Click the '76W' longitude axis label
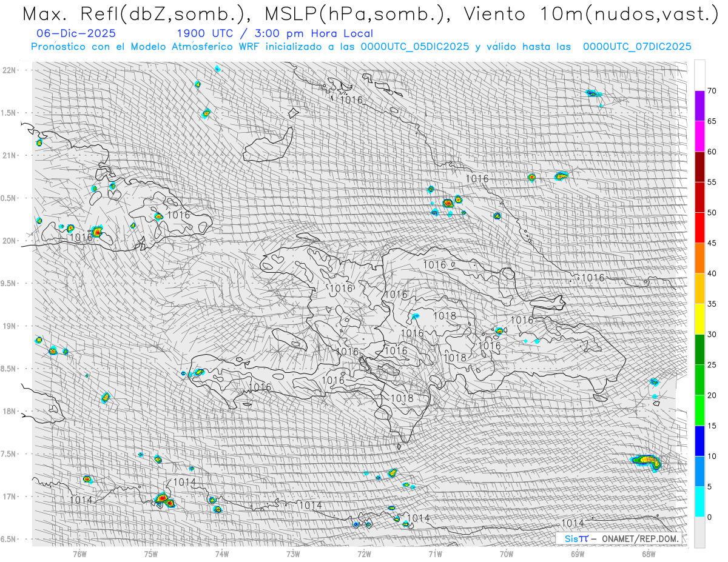The height and width of the screenshot is (562, 728). (79, 553)
